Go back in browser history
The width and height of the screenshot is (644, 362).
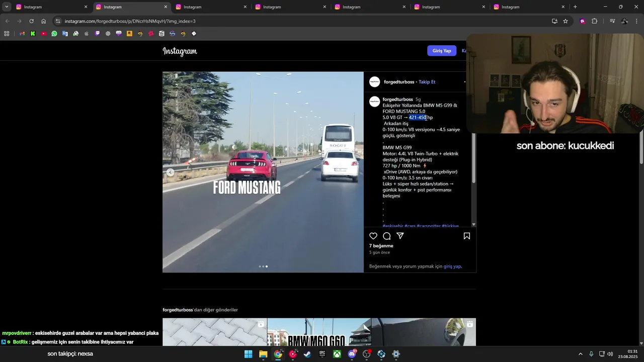click(7, 21)
